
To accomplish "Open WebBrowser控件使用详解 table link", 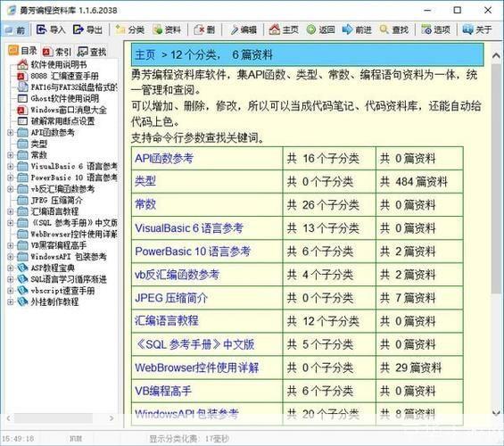I will [197, 368].
